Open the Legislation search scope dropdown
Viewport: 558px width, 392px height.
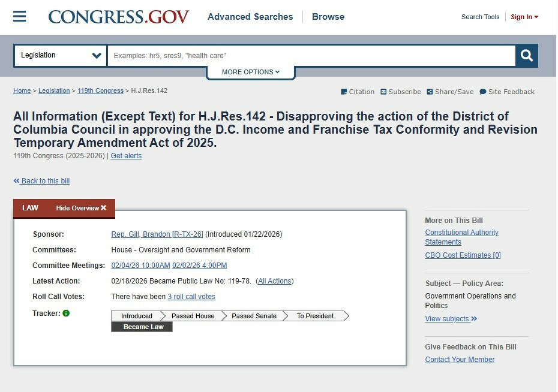pos(61,56)
